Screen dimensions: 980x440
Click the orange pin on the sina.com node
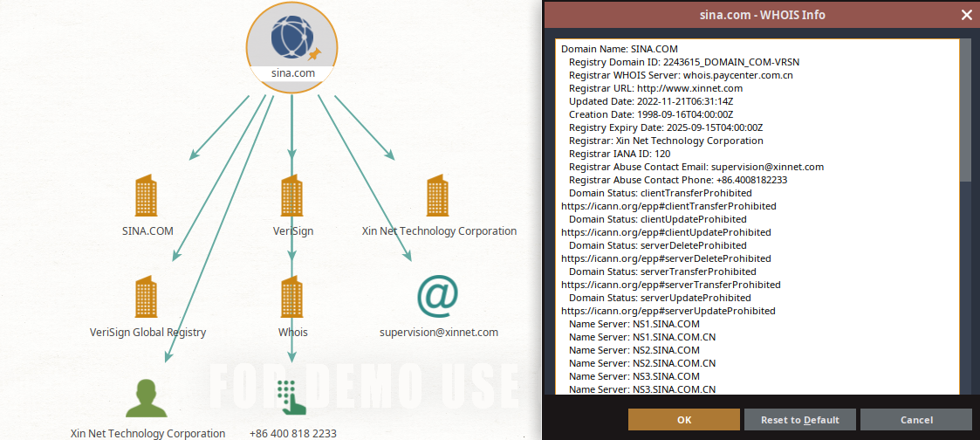tap(314, 54)
